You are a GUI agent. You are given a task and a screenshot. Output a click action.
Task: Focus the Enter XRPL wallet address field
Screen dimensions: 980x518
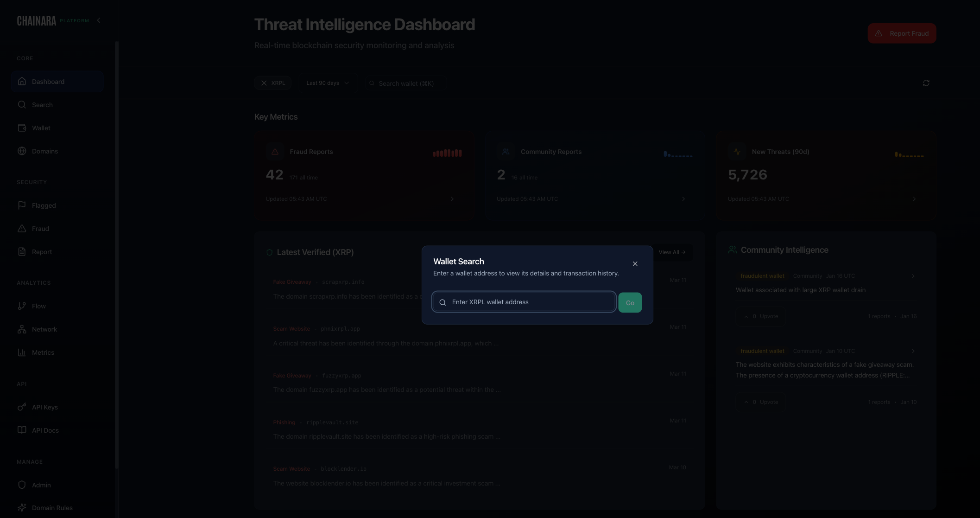524,302
